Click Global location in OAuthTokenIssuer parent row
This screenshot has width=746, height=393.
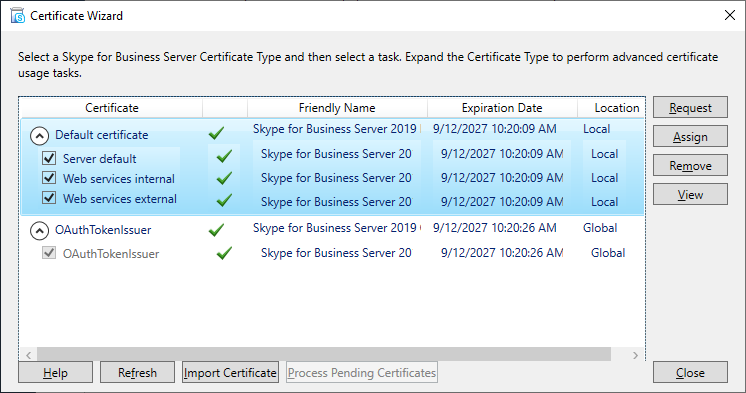pos(600,228)
